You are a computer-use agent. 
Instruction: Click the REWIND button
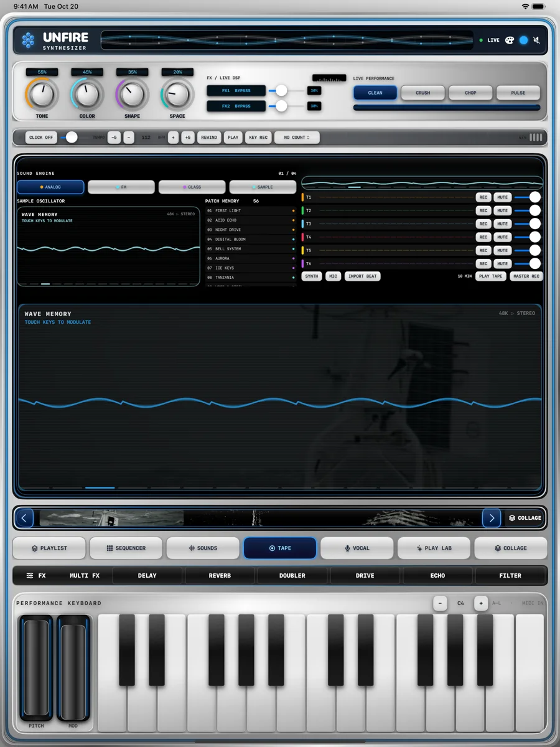click(209, 138)
